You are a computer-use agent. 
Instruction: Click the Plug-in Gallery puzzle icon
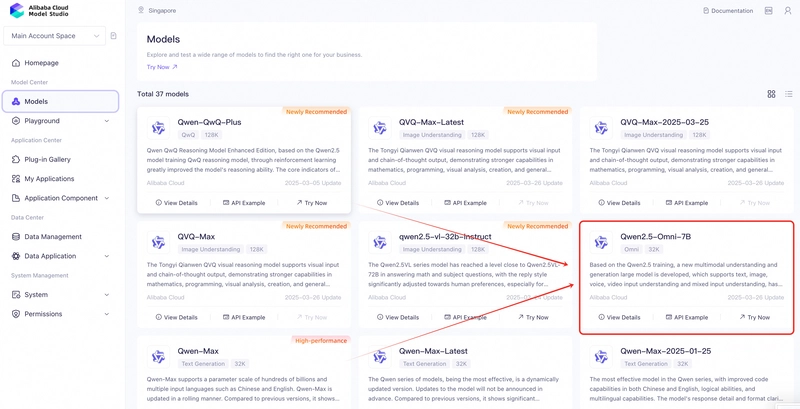click(15, 160)
